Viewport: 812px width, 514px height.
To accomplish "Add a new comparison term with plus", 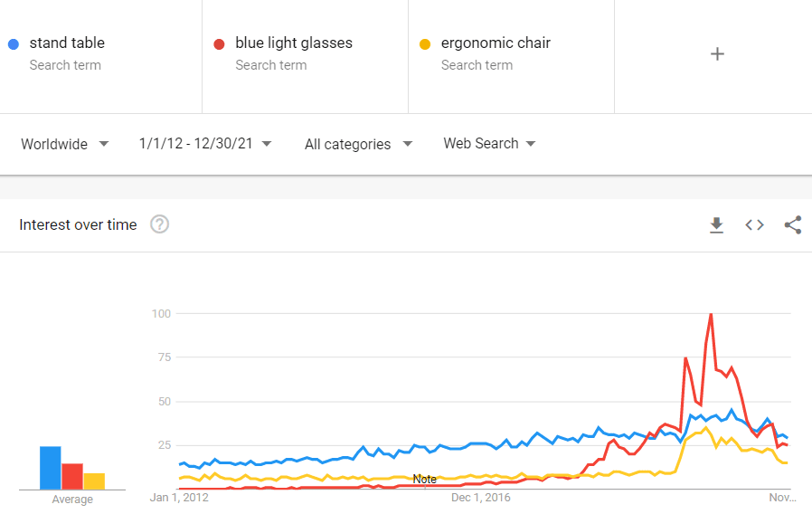I will [x=717, y=54].
